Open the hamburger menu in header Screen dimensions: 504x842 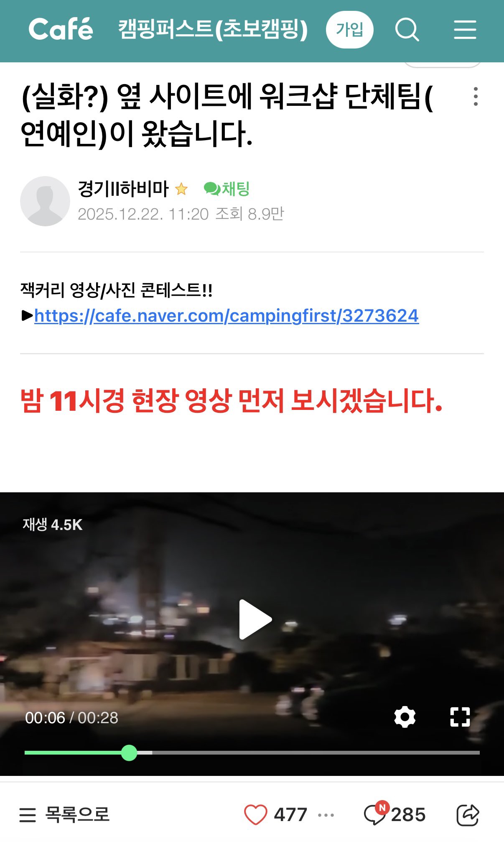coord(465,30)
